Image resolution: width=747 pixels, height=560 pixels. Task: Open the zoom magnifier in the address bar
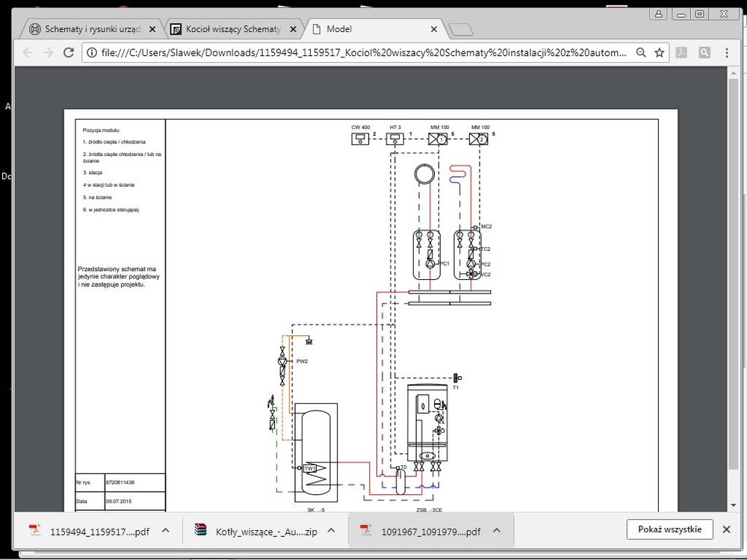(641, 53)
